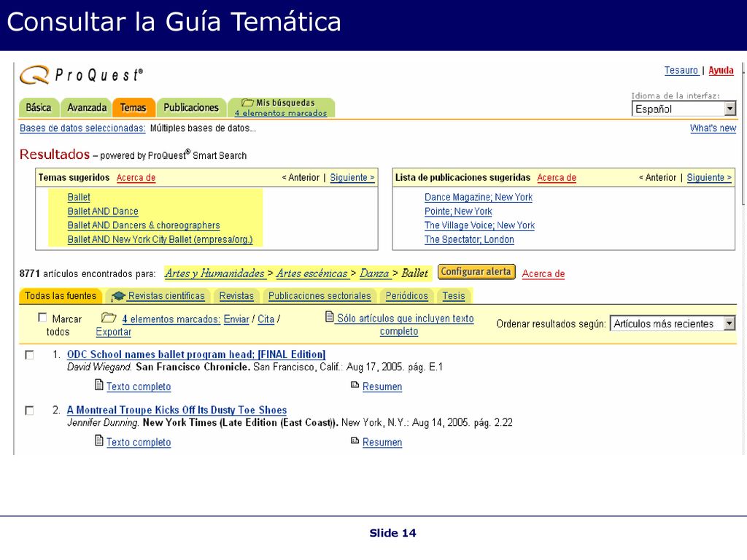Screen dimensions: 747x560
Task: Filter by Periódicos tab
Action: point(407,296)
